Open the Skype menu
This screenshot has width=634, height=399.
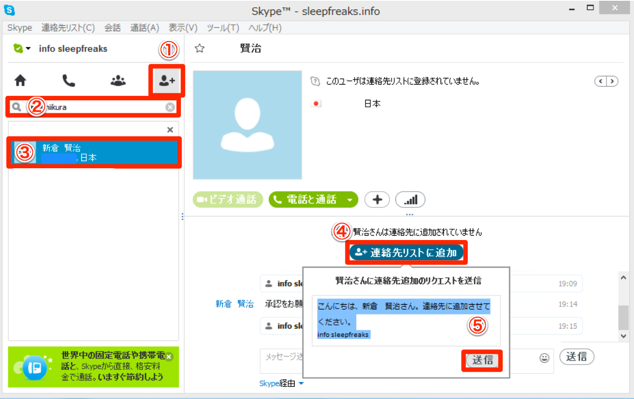pyautogui.click(x=19, y=27)
